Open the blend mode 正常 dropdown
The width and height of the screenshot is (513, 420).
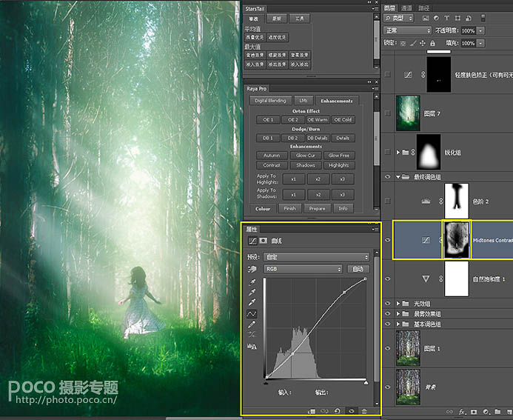407,30
